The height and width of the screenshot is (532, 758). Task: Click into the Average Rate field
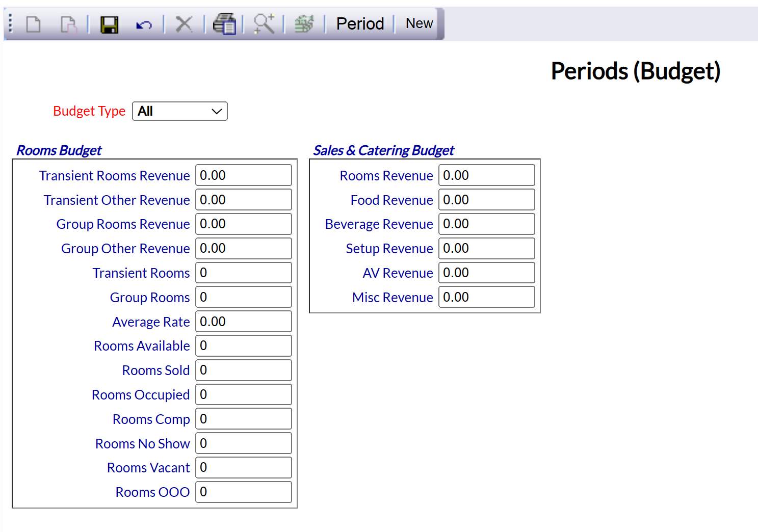click(243, 322)
